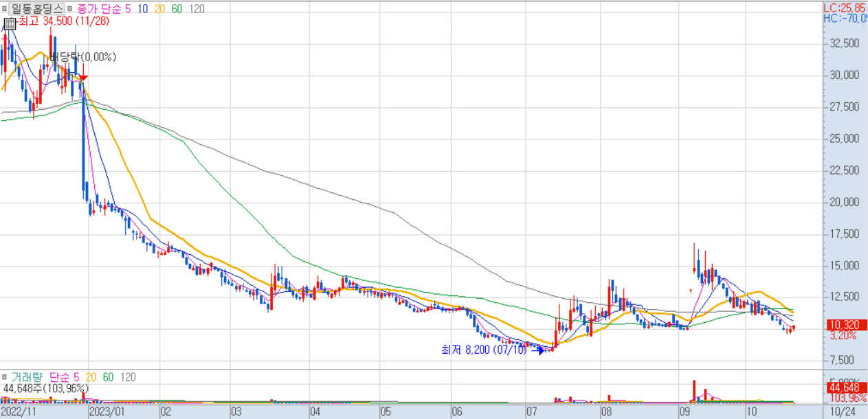Viewport: 868px width, 419px height.
Task: Click the 04 month axis label
Action: coord(315,412)
